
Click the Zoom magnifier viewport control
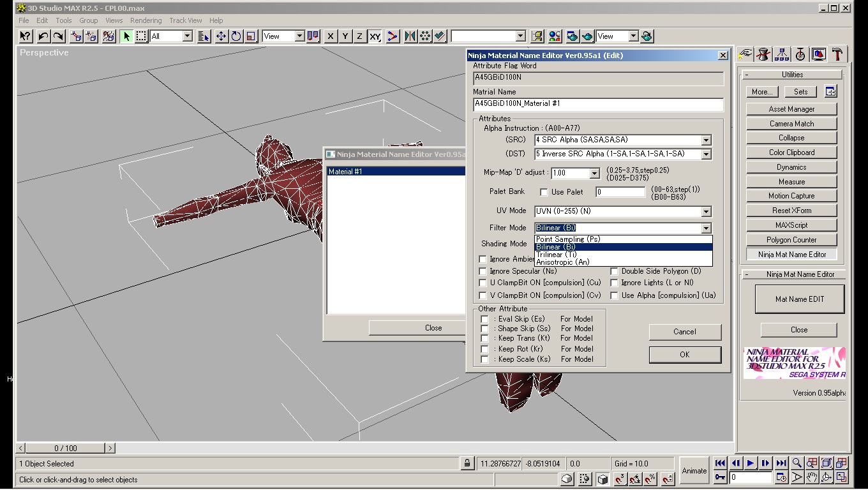(797, 463)
